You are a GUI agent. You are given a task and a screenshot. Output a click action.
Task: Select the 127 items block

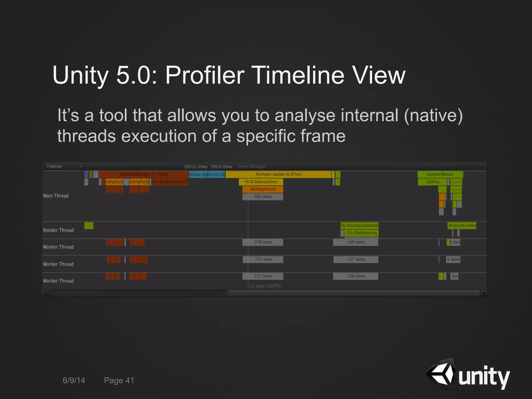click(x=356, y=260)
